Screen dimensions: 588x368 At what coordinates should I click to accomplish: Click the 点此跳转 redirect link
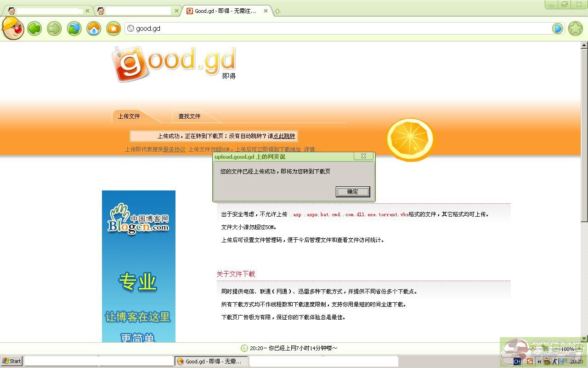[x=284, y=136]
